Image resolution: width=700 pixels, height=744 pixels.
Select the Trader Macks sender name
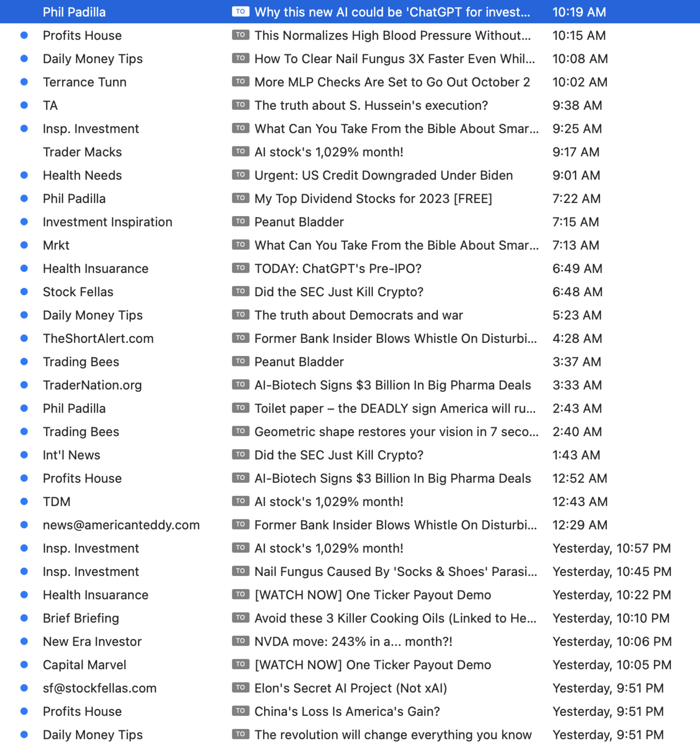82,152
